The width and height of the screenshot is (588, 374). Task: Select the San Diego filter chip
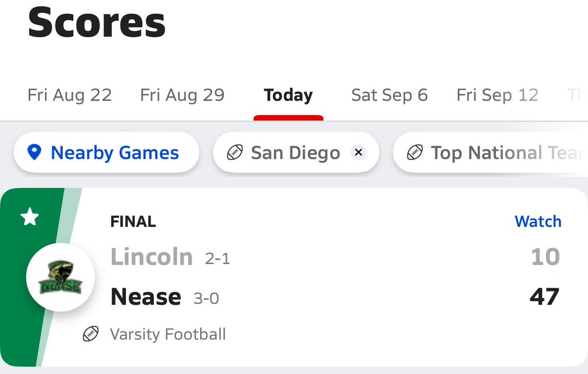[297, 152]
